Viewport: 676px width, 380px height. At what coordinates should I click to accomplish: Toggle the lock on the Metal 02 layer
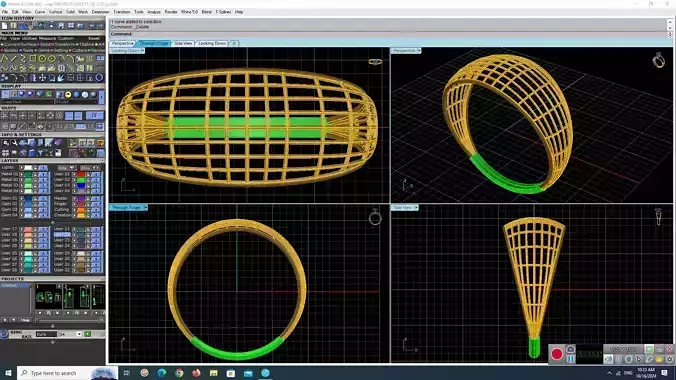[36, 179]
